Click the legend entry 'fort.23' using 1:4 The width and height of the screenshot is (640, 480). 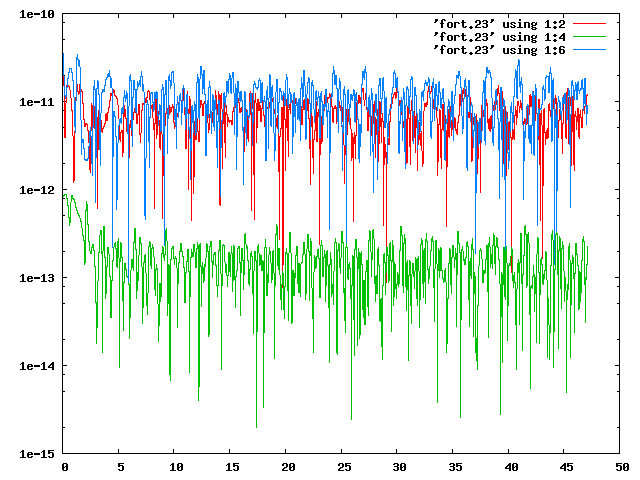pyautogui.click(x=499, y=37)
